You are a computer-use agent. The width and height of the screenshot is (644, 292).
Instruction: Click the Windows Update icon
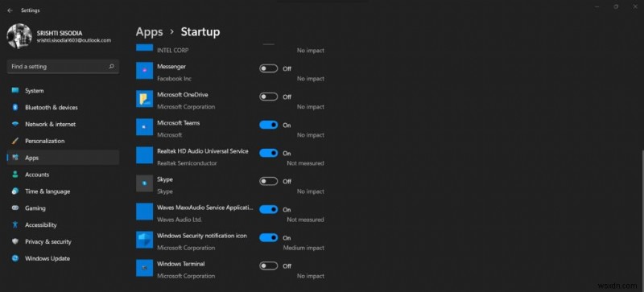coord(15,258)
